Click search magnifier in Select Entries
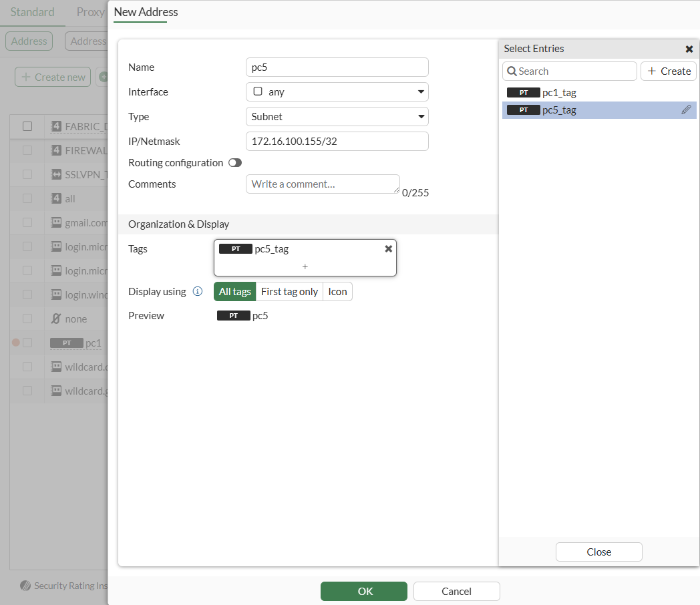Viewport: 700px width, 605px height. point(512,71)
